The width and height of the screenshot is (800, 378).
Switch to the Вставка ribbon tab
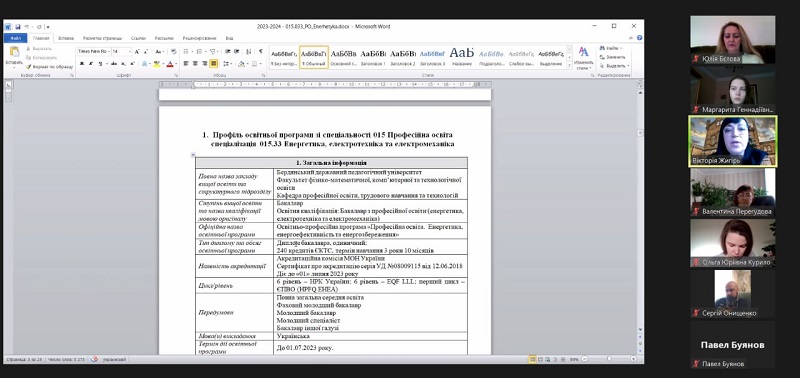click(x=66, y=38)
